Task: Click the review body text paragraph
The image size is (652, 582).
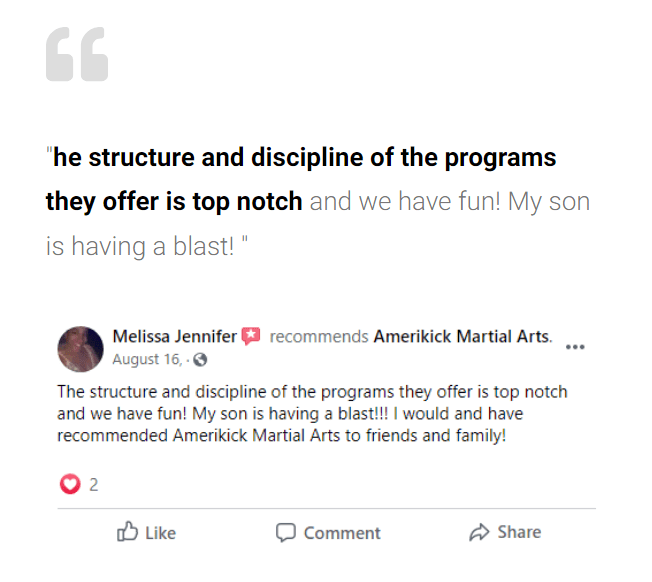Action: [x=312, y=414]
